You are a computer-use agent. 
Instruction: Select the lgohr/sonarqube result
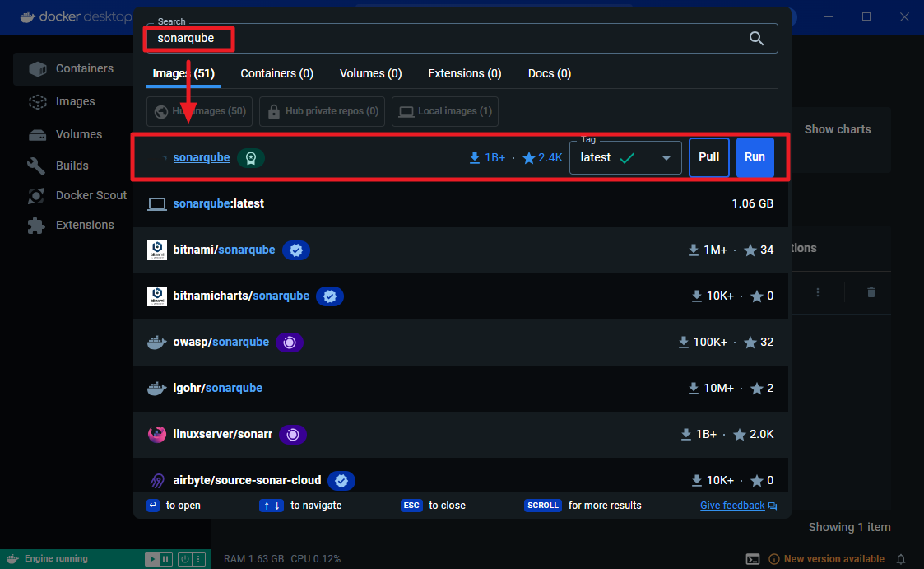click(461, 388)
